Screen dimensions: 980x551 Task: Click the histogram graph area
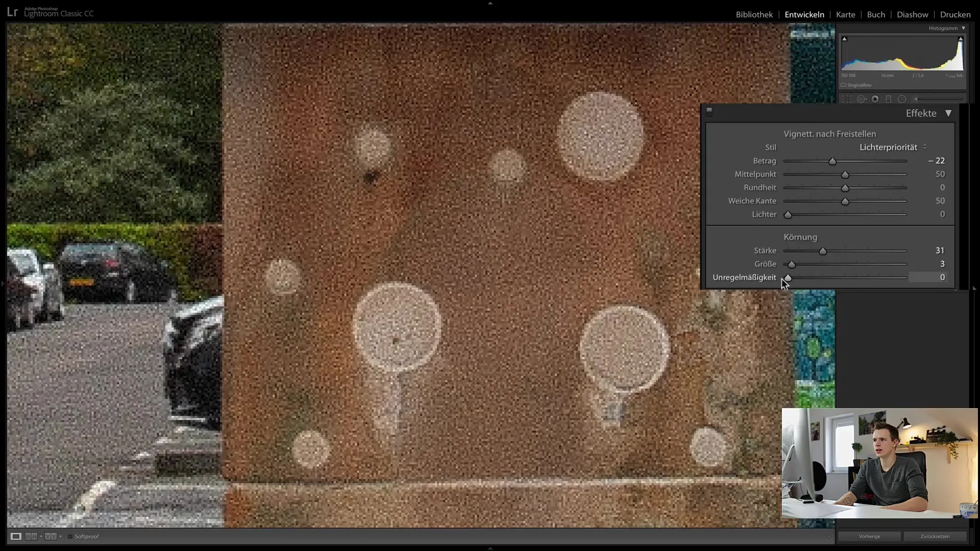coord(902,54)
